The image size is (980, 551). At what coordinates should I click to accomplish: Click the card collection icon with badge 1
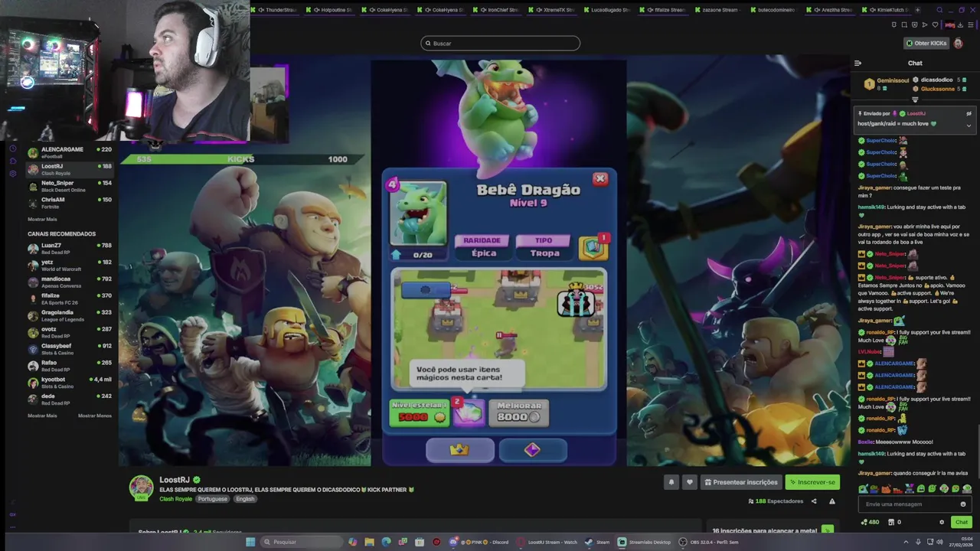(x=593, y=248)
